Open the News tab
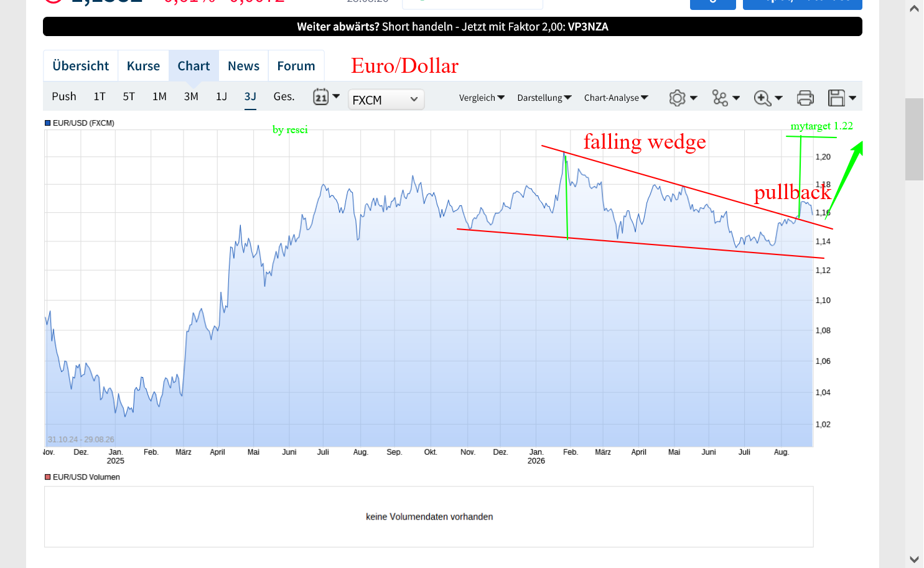 point(243,66)
